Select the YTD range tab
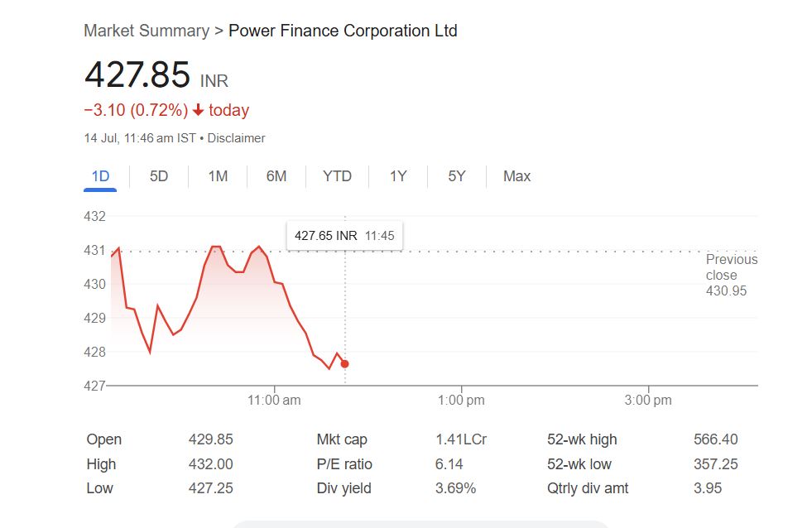The image size is (812, 528). [337, 176]
